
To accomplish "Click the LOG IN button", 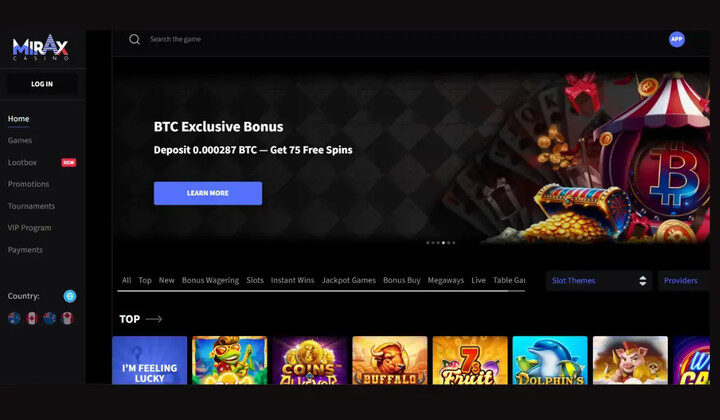I will click(42, 84).
